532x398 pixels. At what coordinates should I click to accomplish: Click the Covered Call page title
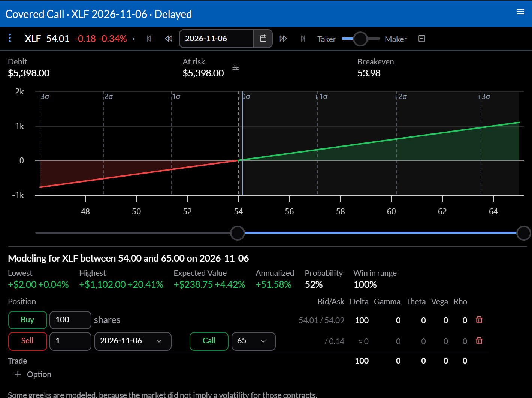pos(99,14)
